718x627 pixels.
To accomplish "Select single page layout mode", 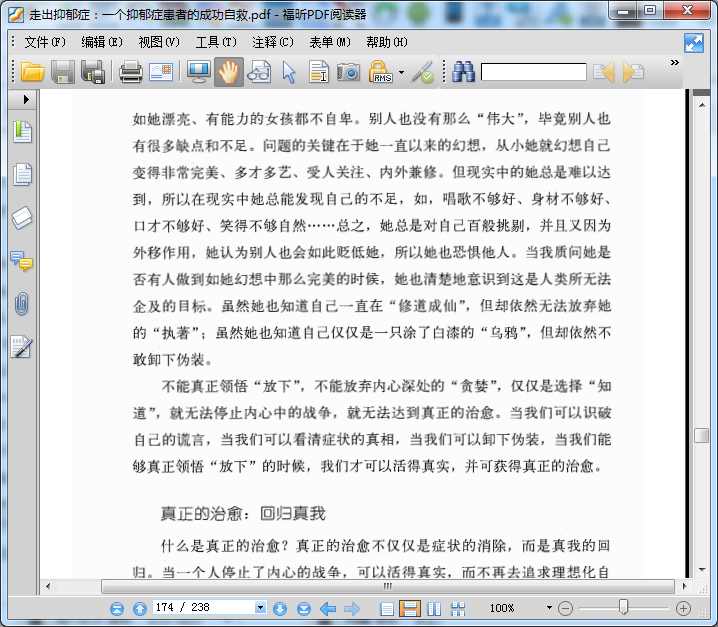I will point(387,609).
